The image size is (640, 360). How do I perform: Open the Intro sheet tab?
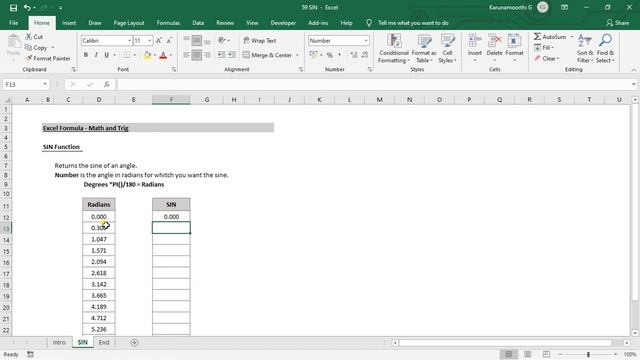coord(59,342)
